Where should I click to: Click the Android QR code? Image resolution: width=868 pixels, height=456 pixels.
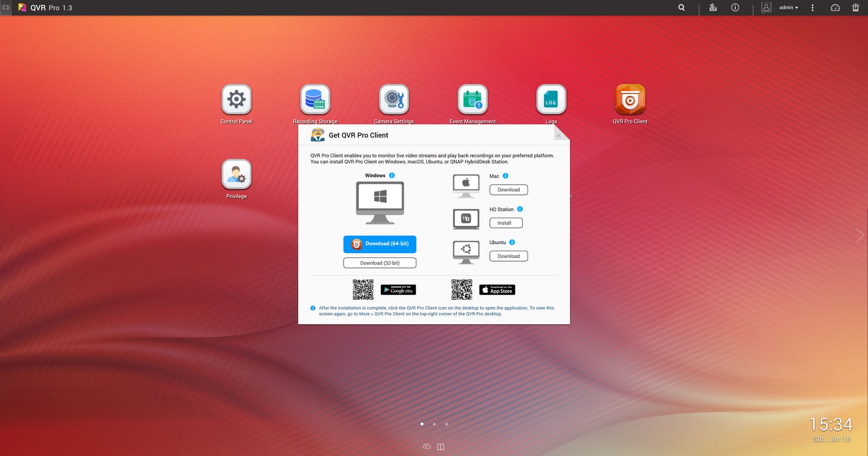pyautogui.click(x=363, y=290)
